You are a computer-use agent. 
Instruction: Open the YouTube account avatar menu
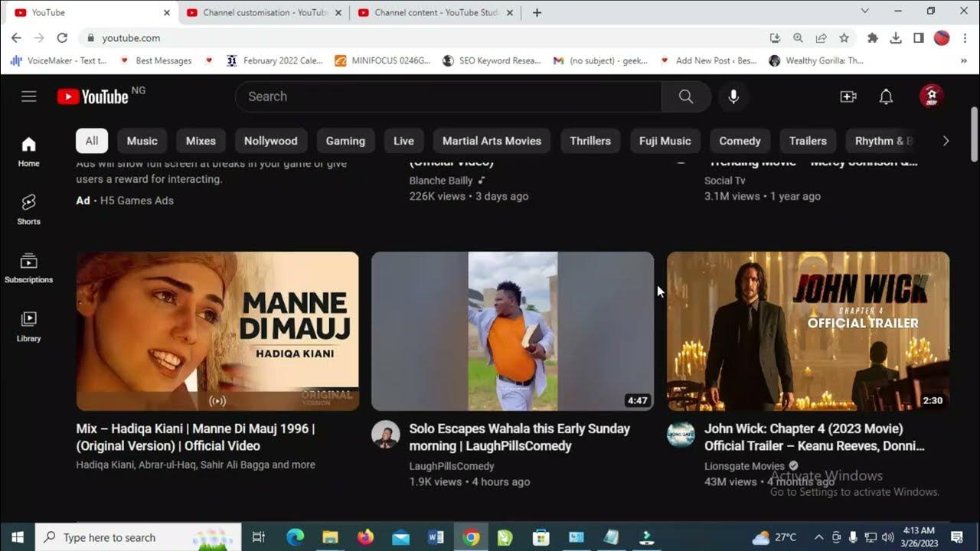pyautogui.click(x=931, y=96)
